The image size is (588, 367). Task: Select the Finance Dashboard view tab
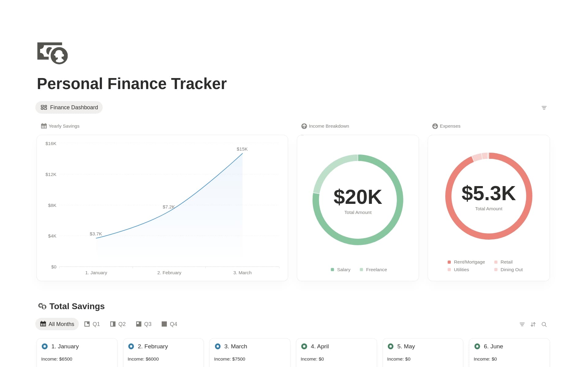[x=69, y=107]
